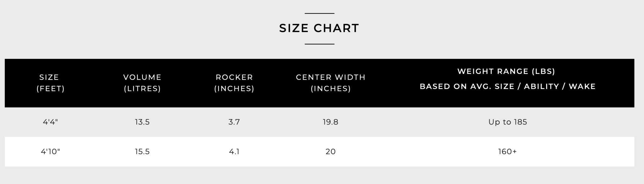The image size is (644, 184).
Task: Select the 15.5 litres volume value
Action: click(x=142, y=152)
